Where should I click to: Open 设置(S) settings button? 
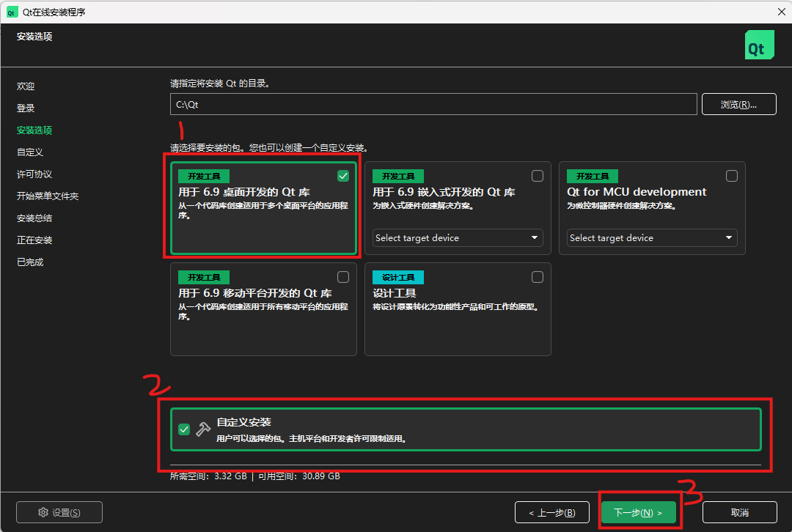coord(59,512)
